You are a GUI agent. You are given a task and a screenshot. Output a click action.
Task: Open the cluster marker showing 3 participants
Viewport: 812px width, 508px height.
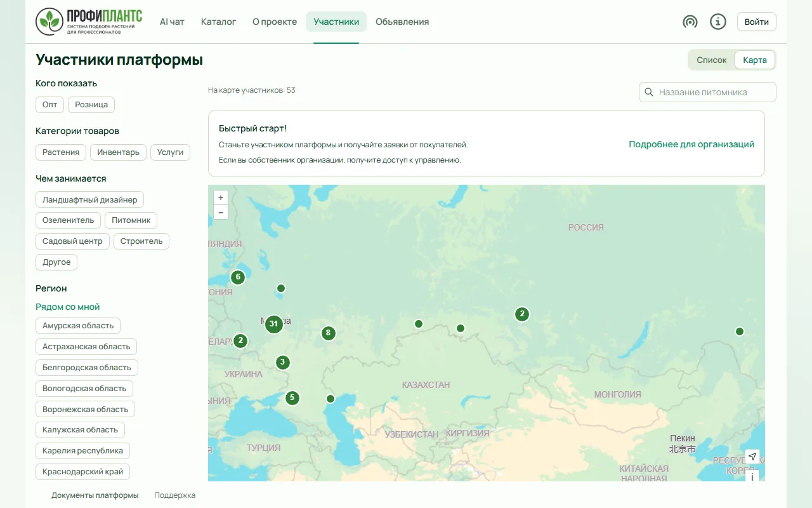[282, 363]
